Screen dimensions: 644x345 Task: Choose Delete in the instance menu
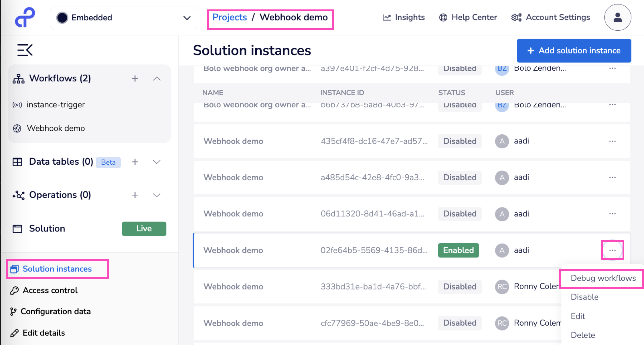583,335
